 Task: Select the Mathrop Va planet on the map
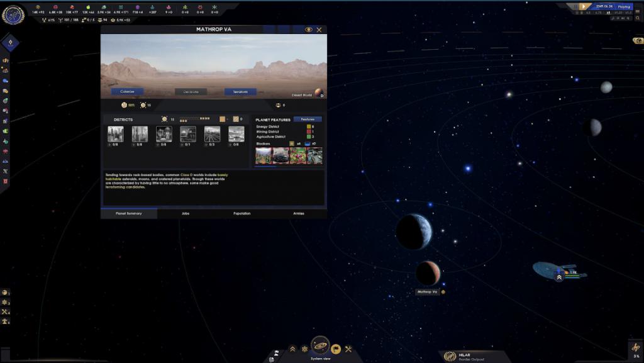click(x=428, y=273)
